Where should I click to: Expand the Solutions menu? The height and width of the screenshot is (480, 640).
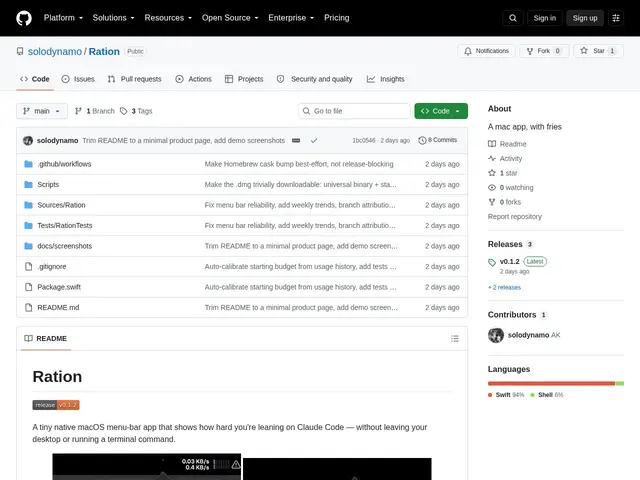pos(113,18)
